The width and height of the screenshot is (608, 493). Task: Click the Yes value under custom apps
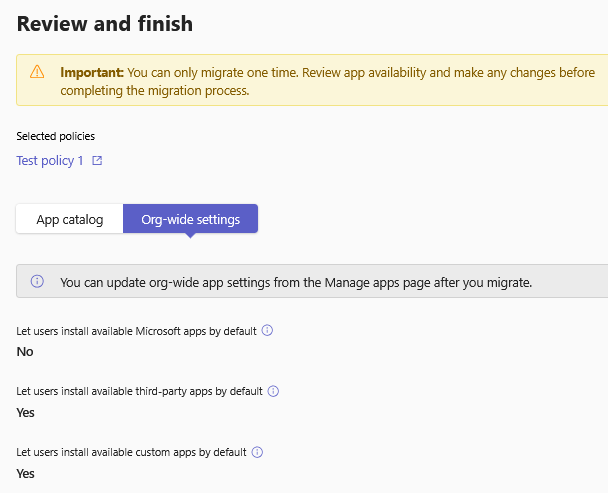coord(25,474)
